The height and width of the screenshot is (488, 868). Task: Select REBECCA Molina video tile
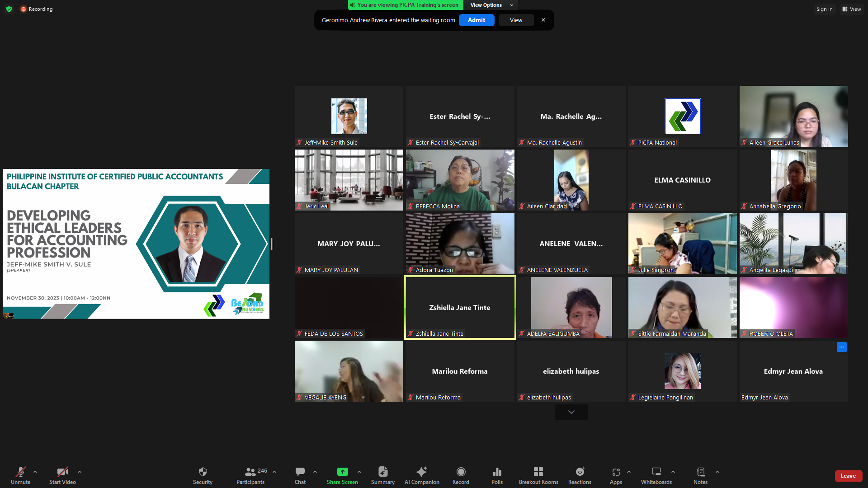[460, 180]
